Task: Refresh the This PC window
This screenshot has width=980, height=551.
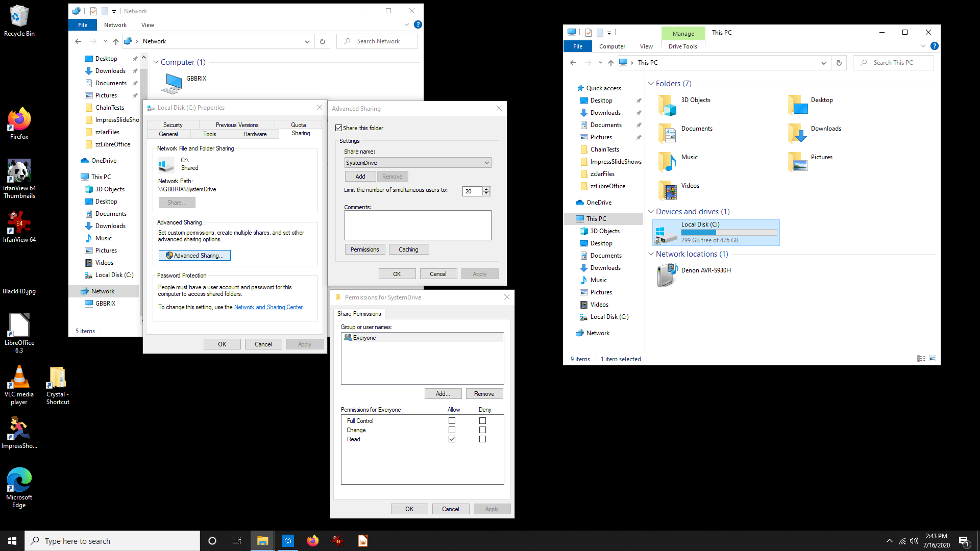Action: (839, 63)
